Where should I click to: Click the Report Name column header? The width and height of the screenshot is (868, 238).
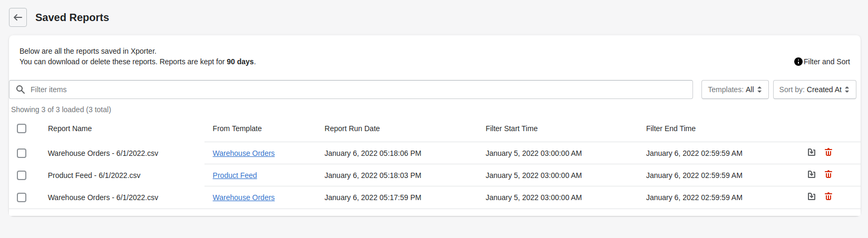(x=70, y=128)
